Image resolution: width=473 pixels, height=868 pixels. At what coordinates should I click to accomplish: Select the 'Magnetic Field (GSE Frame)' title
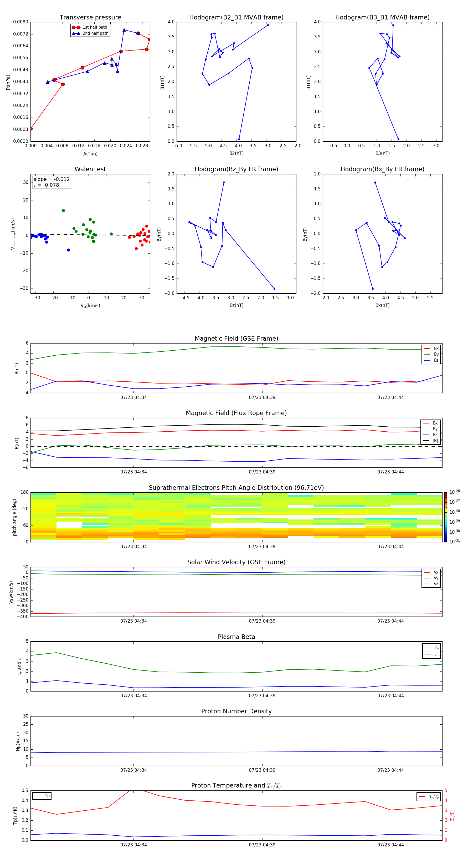coord(236,339)
